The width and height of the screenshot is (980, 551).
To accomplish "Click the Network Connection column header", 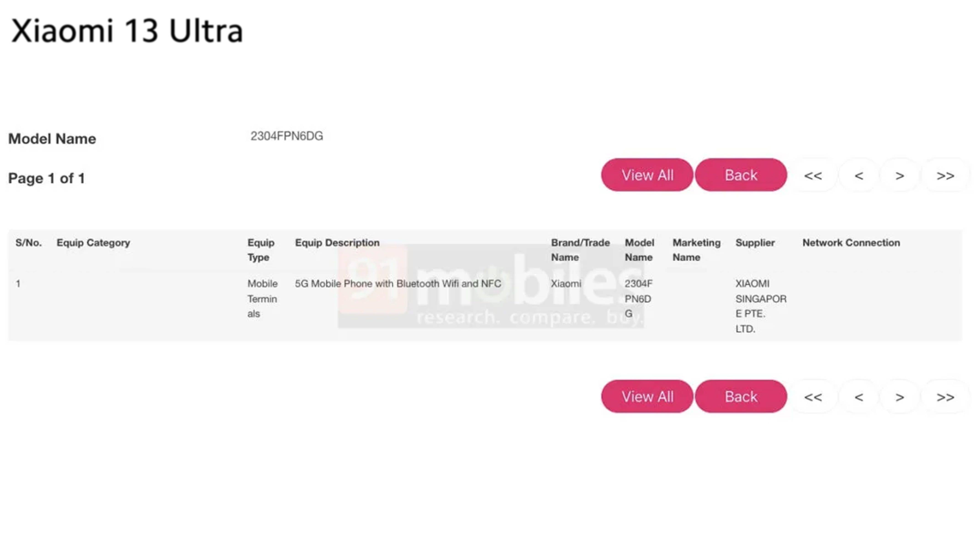I will click(x=851, y=243).
